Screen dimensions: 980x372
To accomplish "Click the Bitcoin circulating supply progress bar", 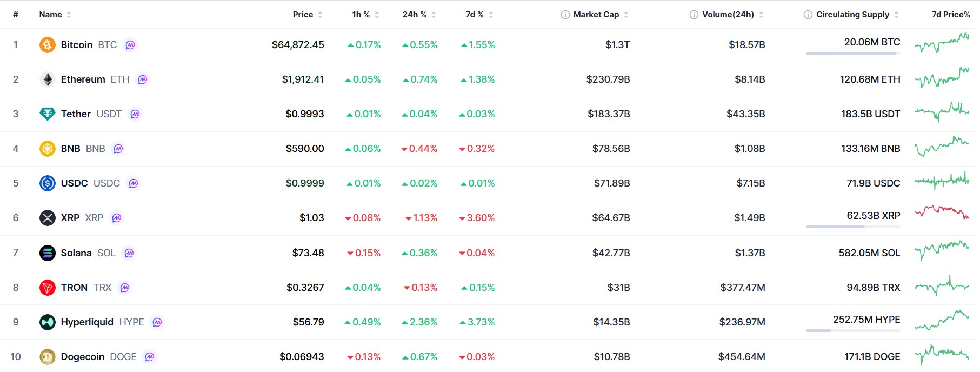I will pos(853,53).
